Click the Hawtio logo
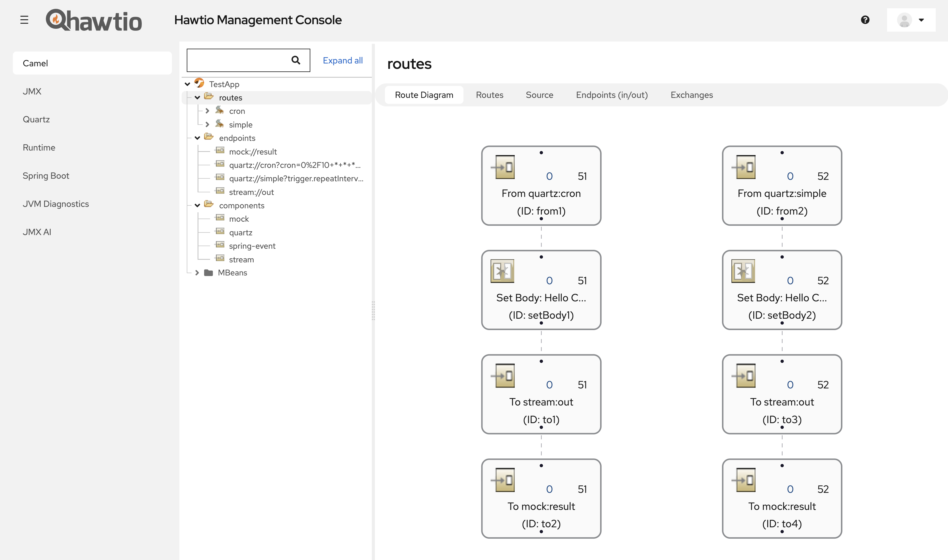The width and height of the screenshot is (948, 560). click(94, 20)
